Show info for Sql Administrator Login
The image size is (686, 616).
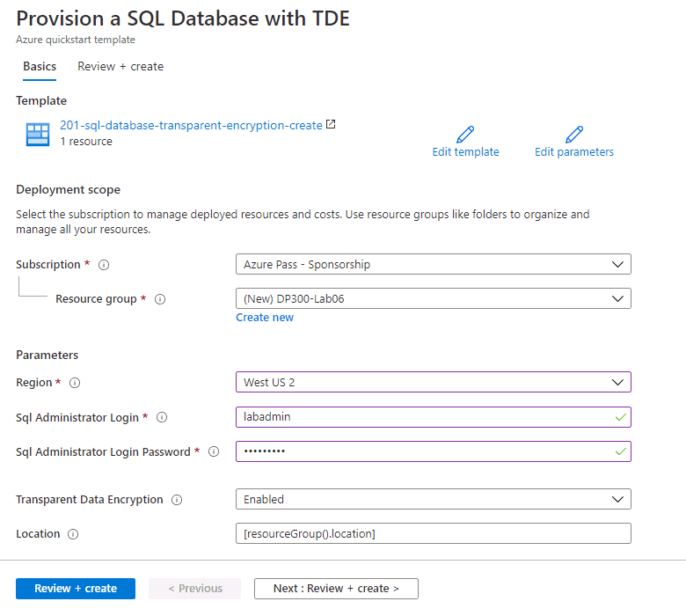click(x=162, y=417)
